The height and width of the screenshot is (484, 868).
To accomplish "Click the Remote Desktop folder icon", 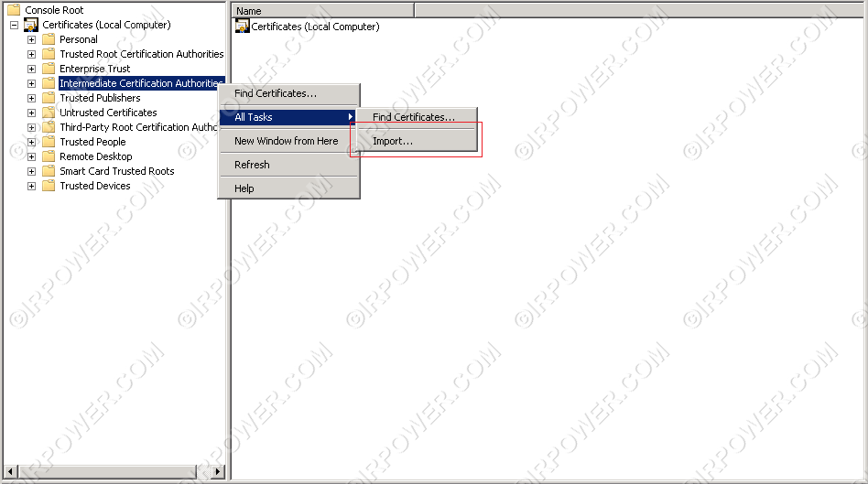I will pyautogui.click(x=49, y=156).
